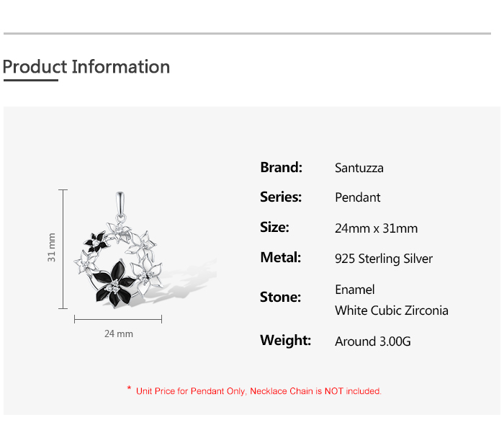Click the Size: label
Viewport: 504px width, 443px height.
coord(274,227)
